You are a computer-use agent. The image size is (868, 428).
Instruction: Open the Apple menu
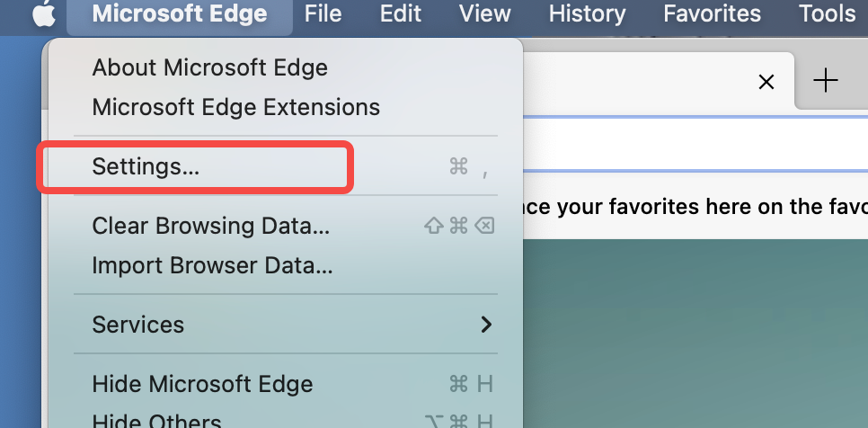44,14
